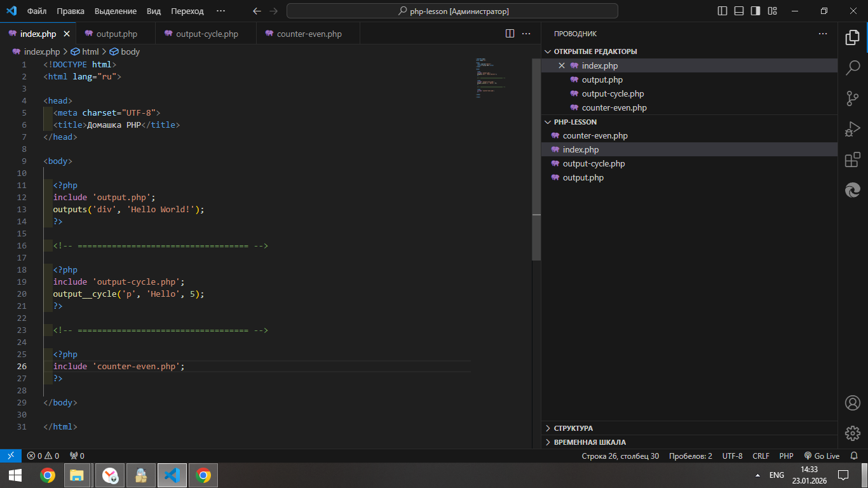
Task: Open the Файл menu
Action: point(37,11)
